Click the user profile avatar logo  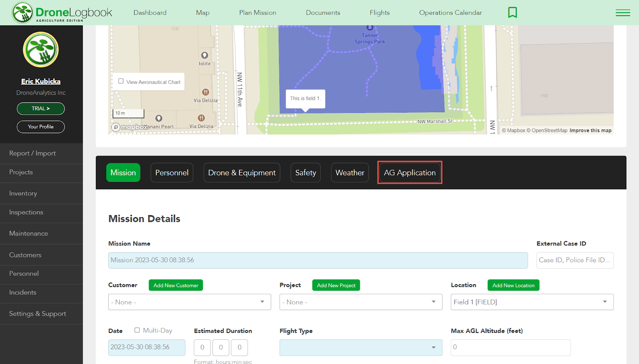[41, 49]
